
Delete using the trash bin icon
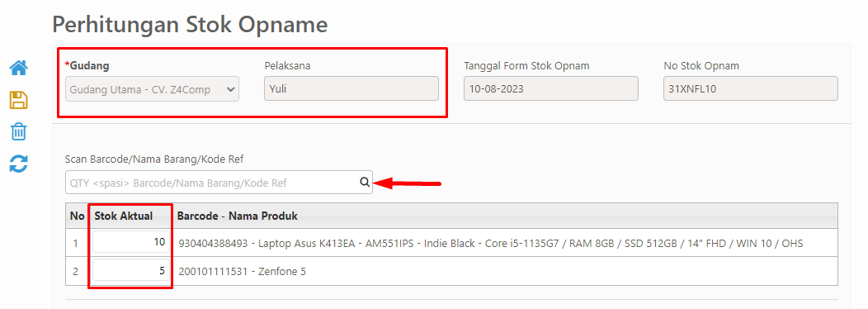(x=19, y=132)
